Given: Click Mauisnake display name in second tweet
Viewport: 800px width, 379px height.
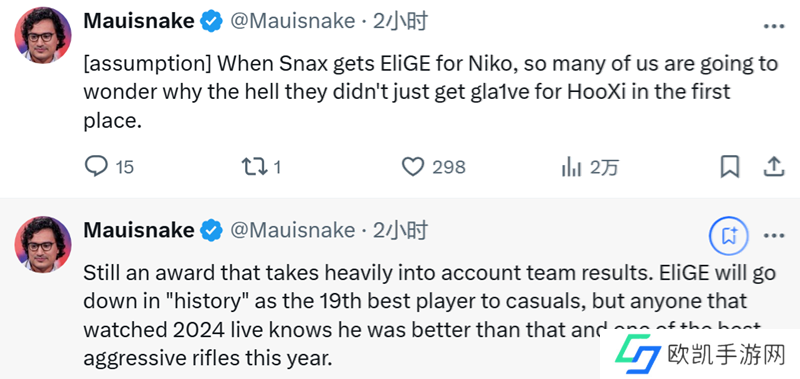Looking at the screenshot, I should pyautogui.click(x=139, y=231).
